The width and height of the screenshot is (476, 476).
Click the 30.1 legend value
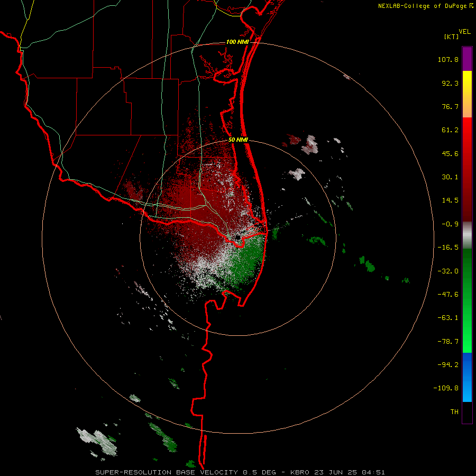(x=450, y=177)
